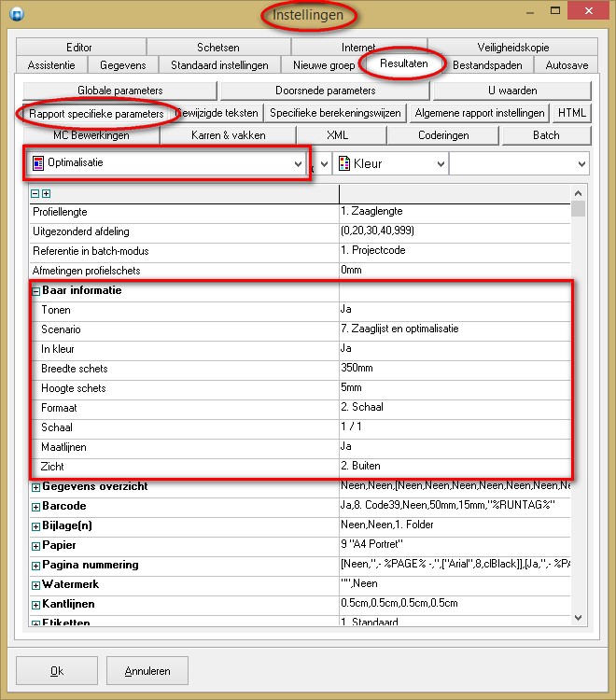This screenshot has height=700, width=616.
Task: Select Specifieke berekeningswijzen tab
Action: click(335, 113)
